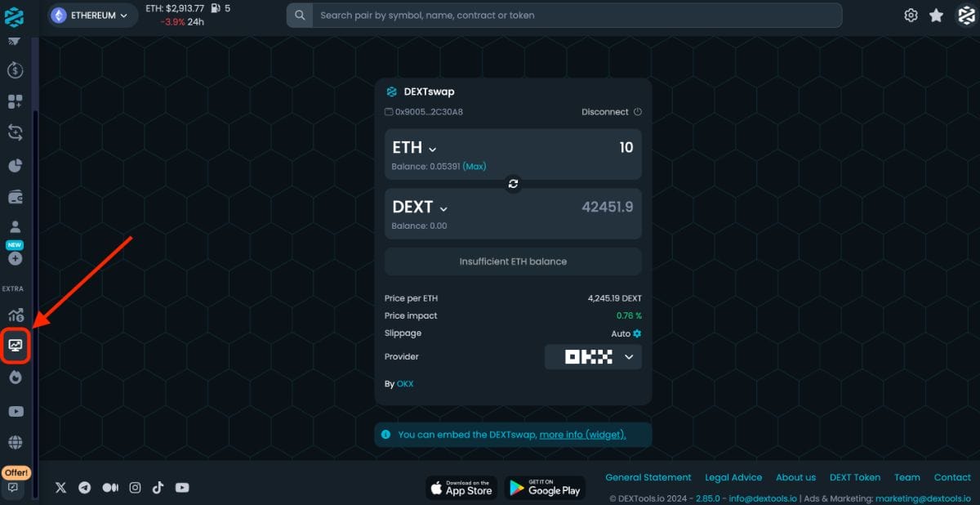The image size is (980, 505).
Task: Open Legal Advice footer link
Action: click(733, 477)
